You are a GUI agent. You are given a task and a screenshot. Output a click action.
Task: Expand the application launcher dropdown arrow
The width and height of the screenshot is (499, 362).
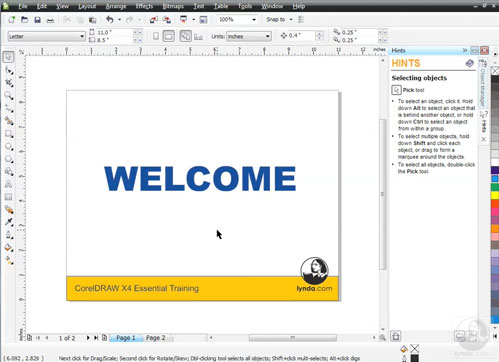193,20
